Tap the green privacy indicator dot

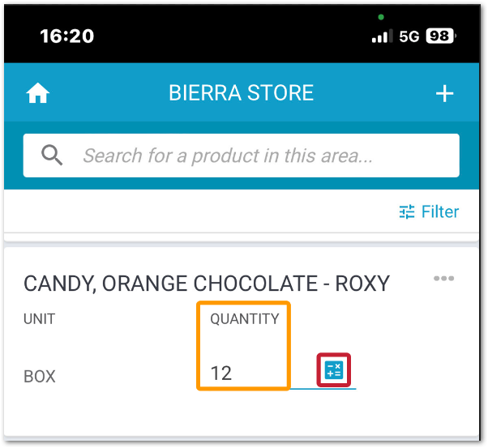pos(381,17)
